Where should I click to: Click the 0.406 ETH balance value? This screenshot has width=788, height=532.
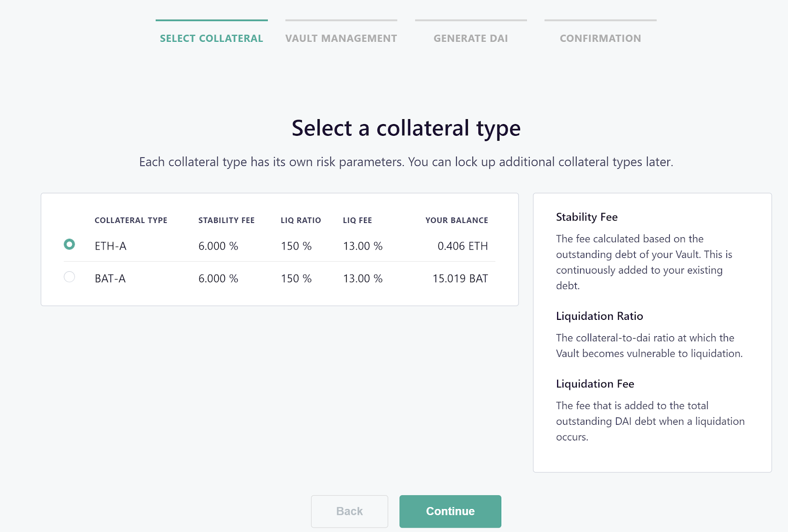pos(462,246)
